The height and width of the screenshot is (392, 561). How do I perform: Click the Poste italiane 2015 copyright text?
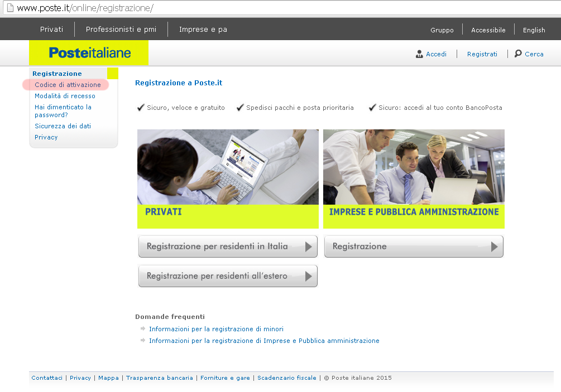coord(358,378)
